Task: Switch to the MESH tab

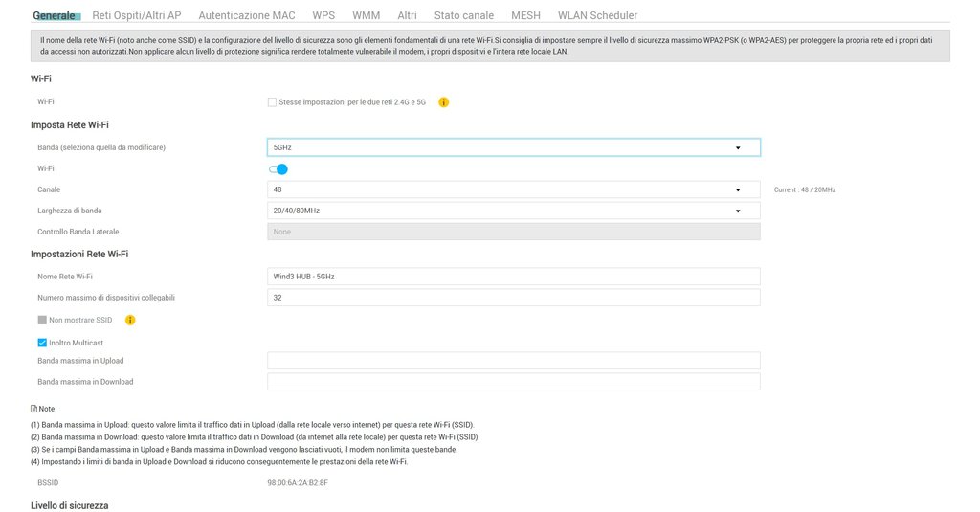Action: coord(525,15)
